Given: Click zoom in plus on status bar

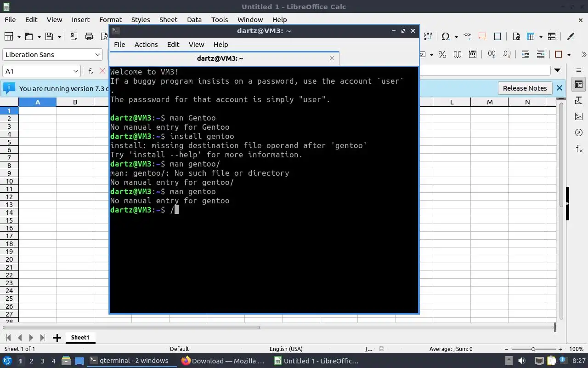Looking at the screenshot, I should coord(560,349).
